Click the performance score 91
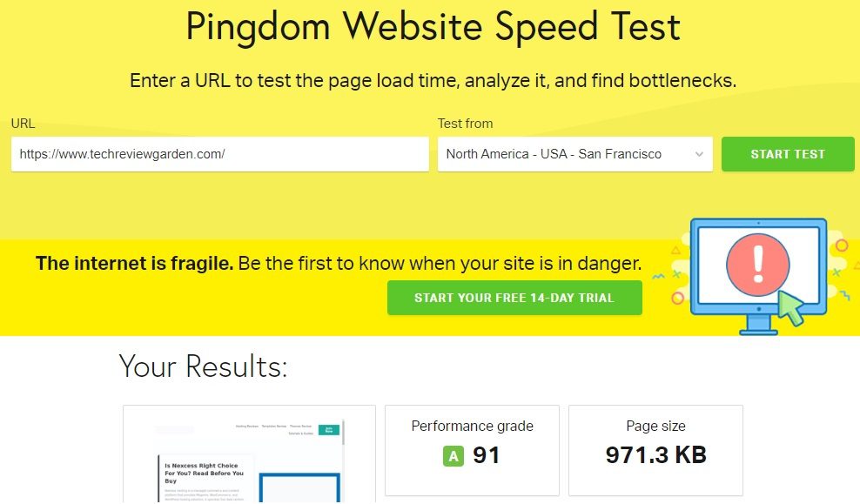Viewport: 860px width, 504px height. (486, 455)
